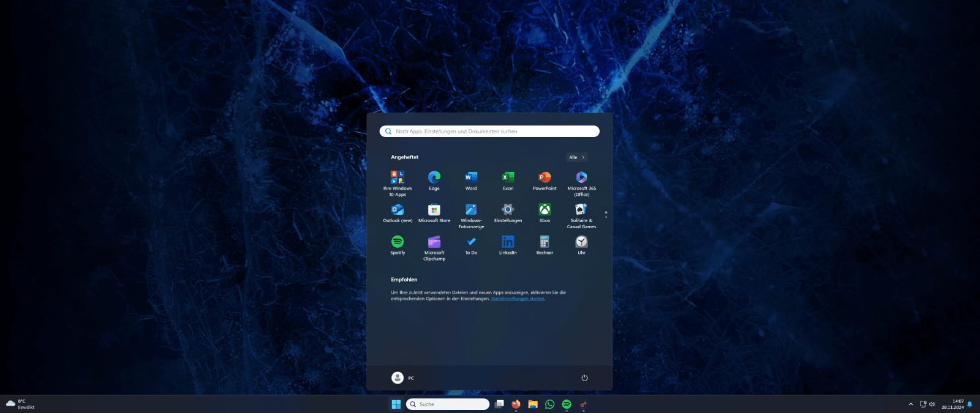Open Microsoft Clipchamp app
The width and height of the screenshot is (980, 413).
[x=434, y=248]
